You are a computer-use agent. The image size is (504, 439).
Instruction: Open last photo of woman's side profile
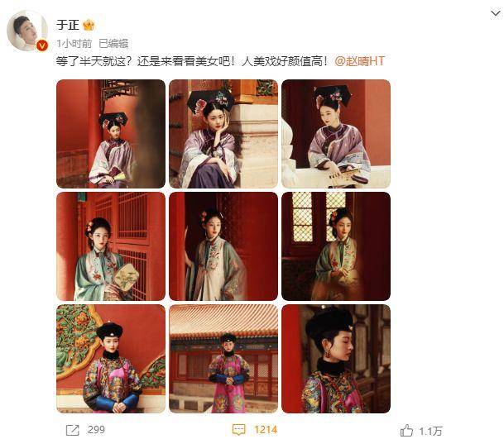[336, 359]
